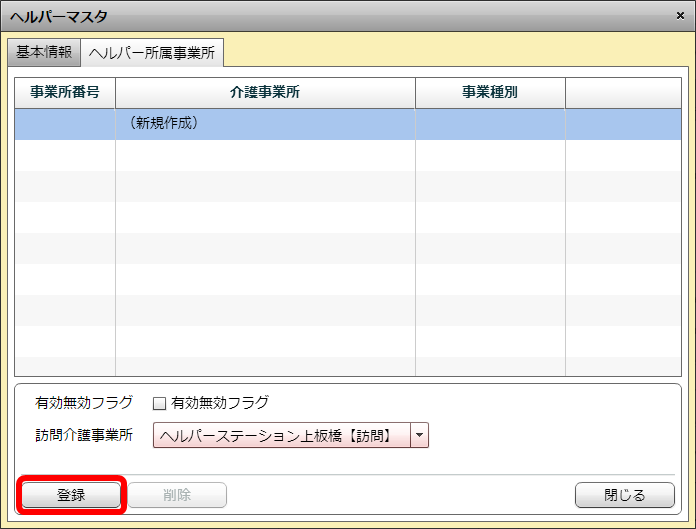Select the ヘルパー所属事業所 tab

point(152,53)
